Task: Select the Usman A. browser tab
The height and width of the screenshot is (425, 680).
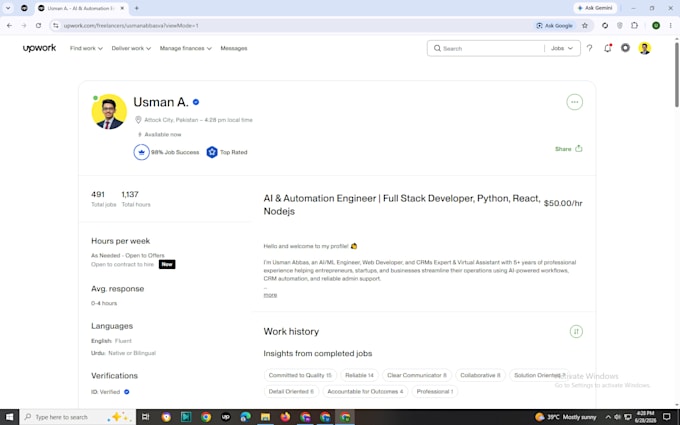Action: pos(81,8)
